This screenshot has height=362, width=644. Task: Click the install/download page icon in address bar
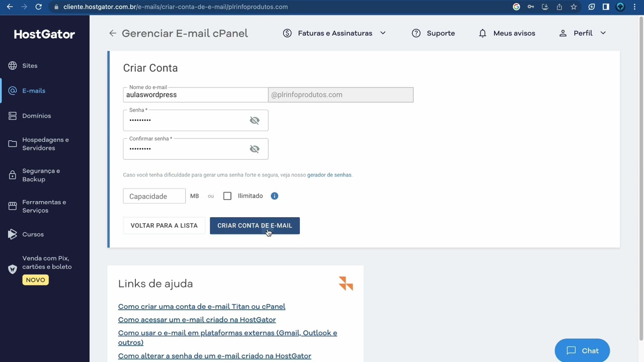pos(545,7)
